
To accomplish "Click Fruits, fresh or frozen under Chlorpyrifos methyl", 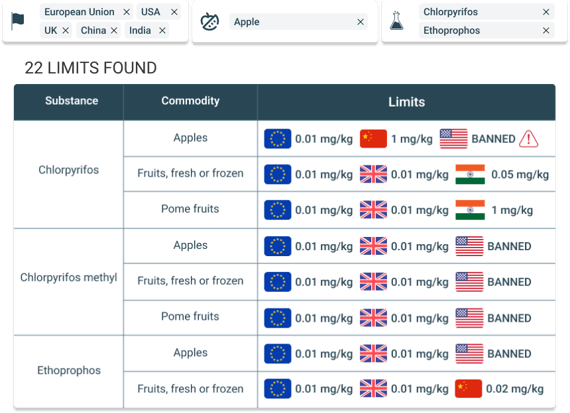I will coord(190,281).
